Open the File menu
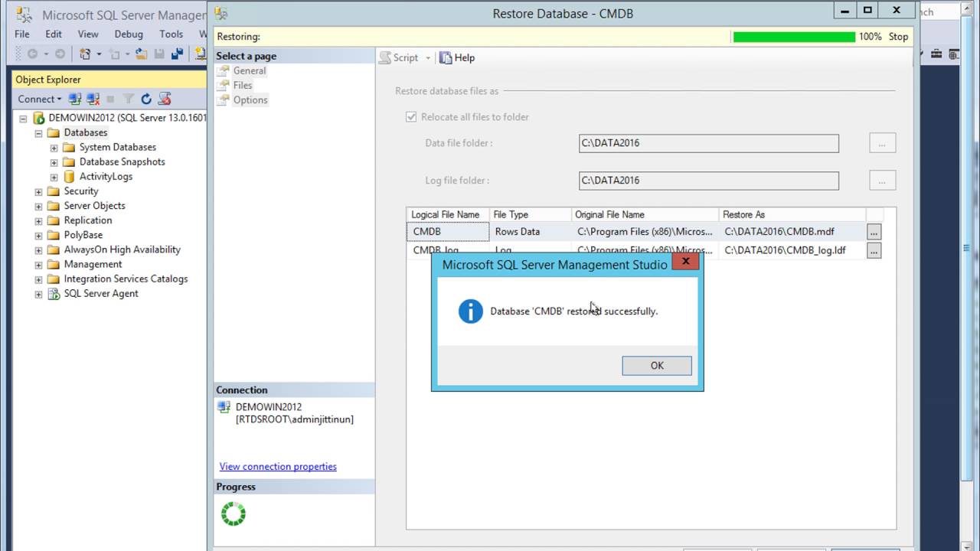Image resolution: width=980 pixels, height=551 pixels. pos(22,34)
